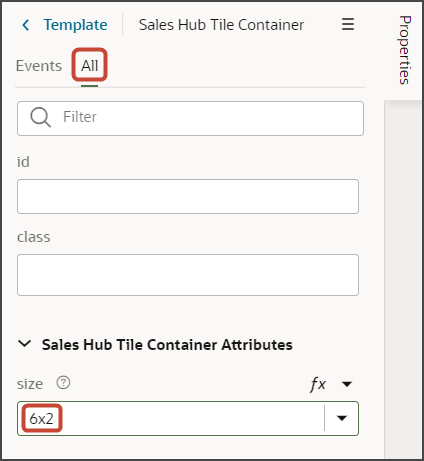
Task: Click the Sales Hub Tile Container title
Action: click(x=221, y=25)
